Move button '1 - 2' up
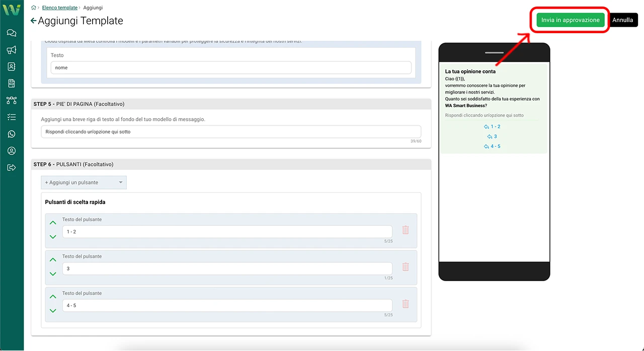644x351 pixels. (53, 223)
